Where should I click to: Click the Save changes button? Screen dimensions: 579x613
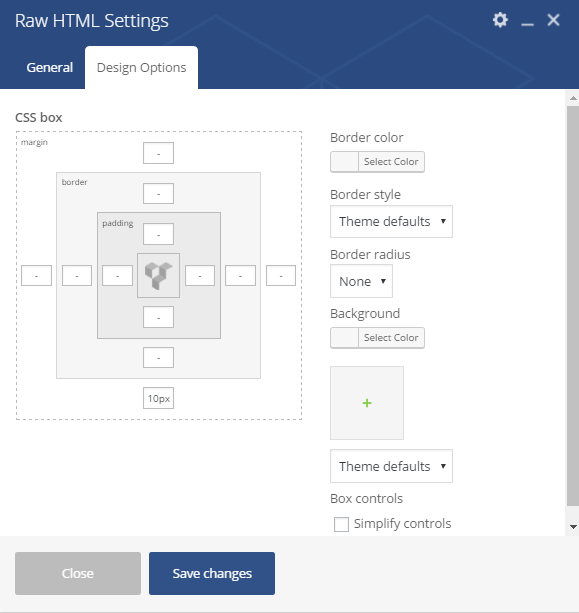pyautogui.click(x=212, y=574)
